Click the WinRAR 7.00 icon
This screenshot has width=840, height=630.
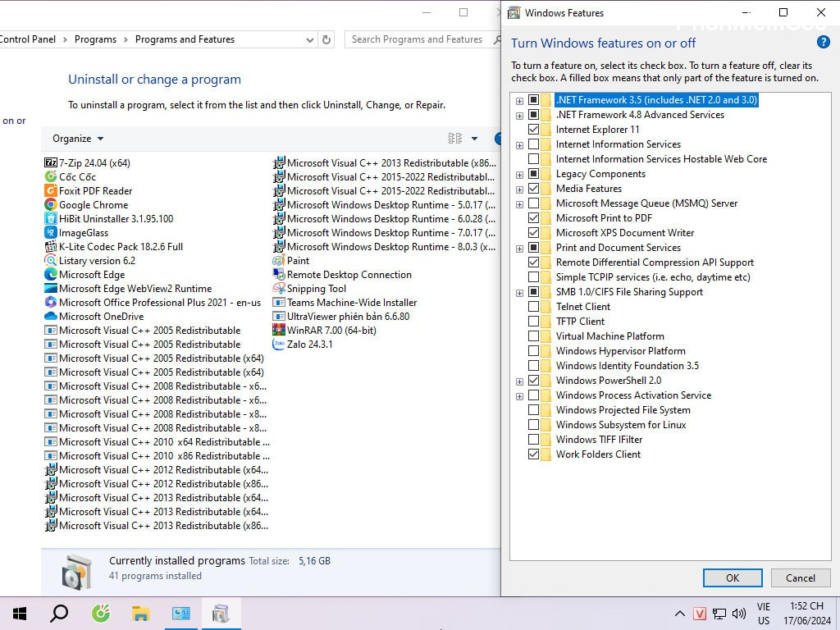click(279, 331)
